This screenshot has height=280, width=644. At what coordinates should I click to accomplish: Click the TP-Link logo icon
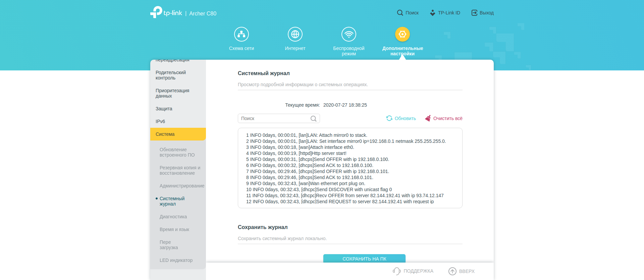coord(156,12)
